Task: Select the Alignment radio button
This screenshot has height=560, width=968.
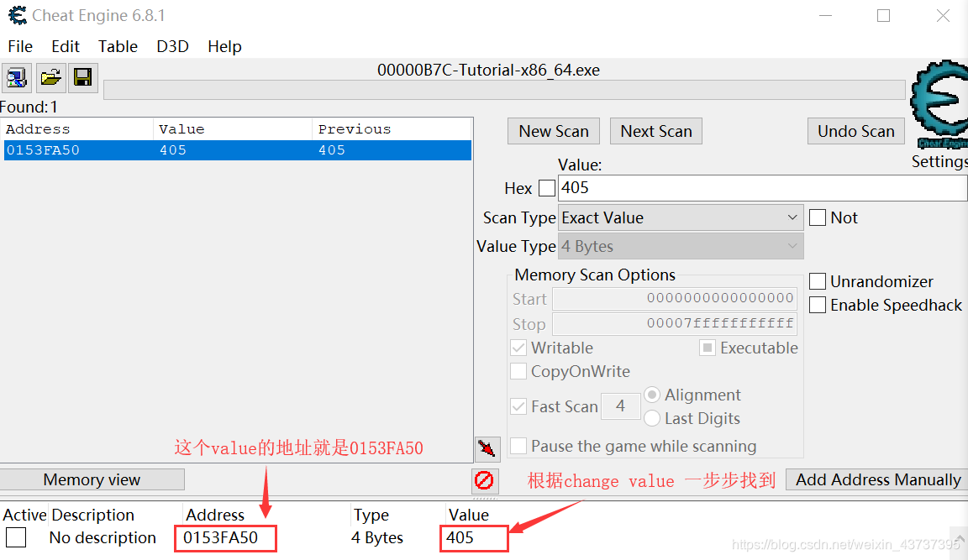Action: 652,395
